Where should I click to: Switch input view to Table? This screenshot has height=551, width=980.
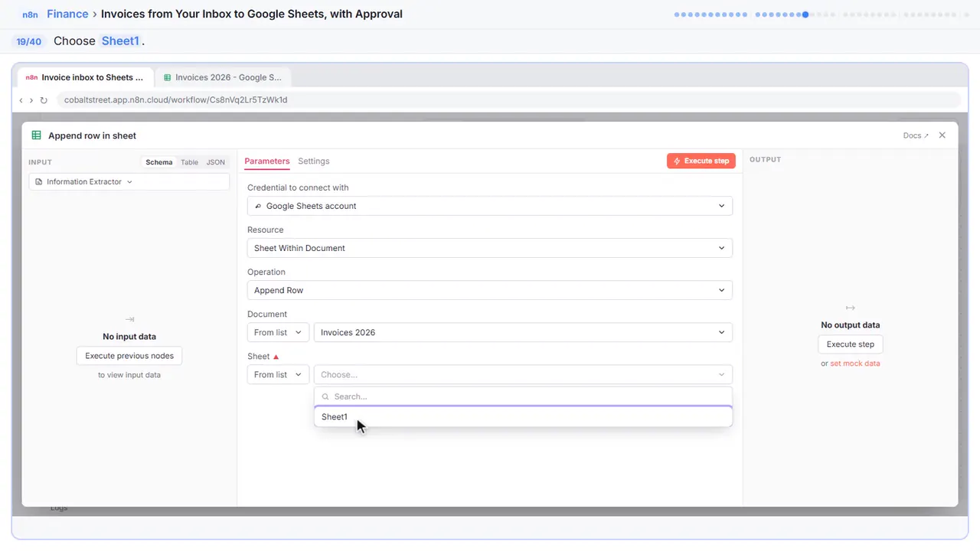189,162
